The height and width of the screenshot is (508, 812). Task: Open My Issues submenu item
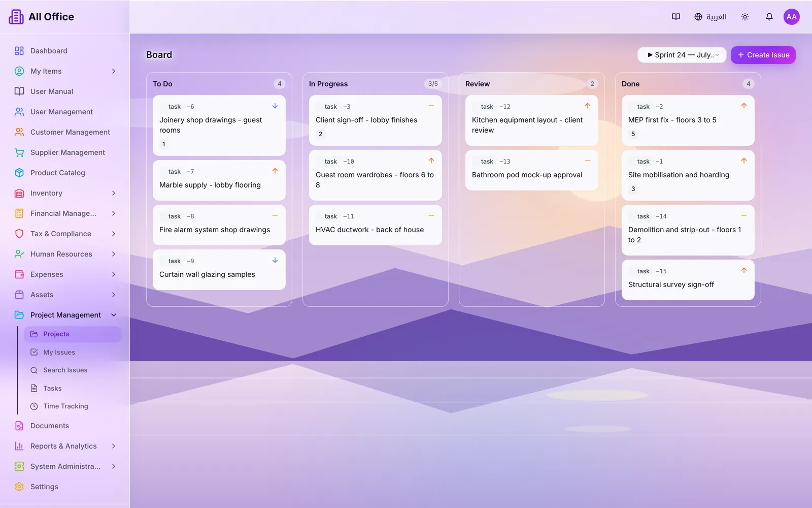pyautogui.click(x=73, y=352)
